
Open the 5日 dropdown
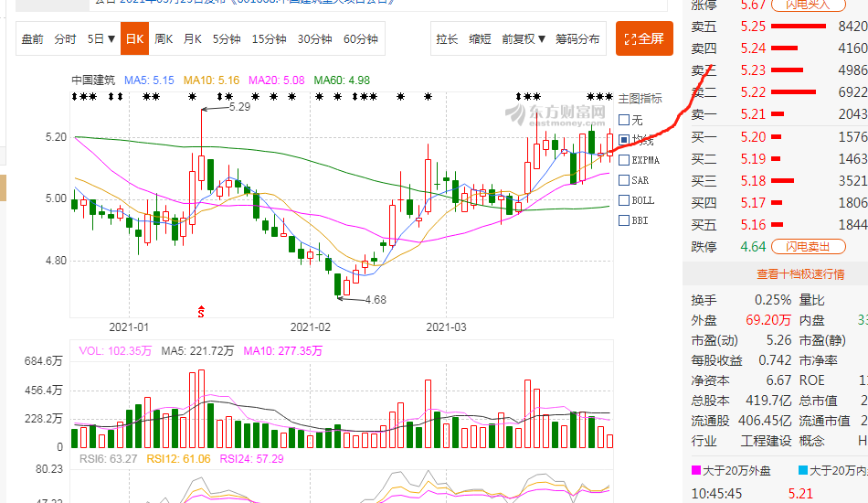[x=101, y=38]
